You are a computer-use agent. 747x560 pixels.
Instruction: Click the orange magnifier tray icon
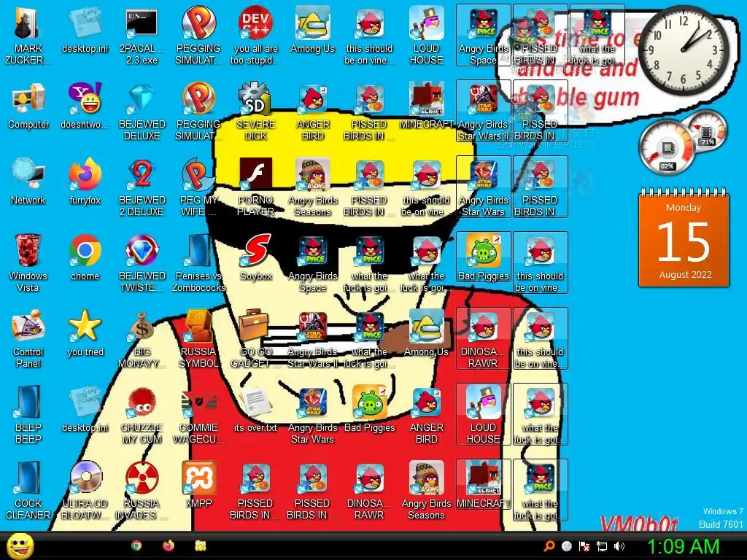(x=549, y=546)
